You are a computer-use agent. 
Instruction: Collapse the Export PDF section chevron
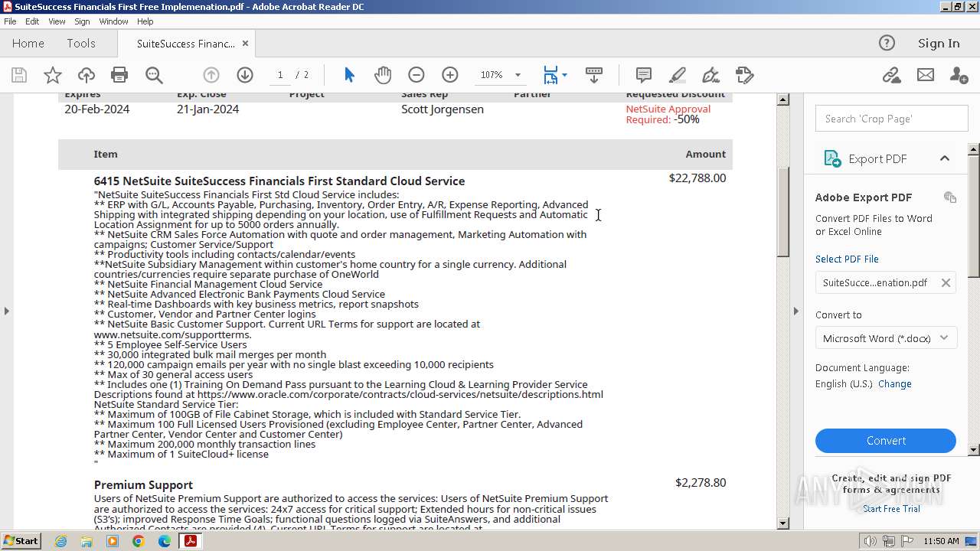pos(944,158)
